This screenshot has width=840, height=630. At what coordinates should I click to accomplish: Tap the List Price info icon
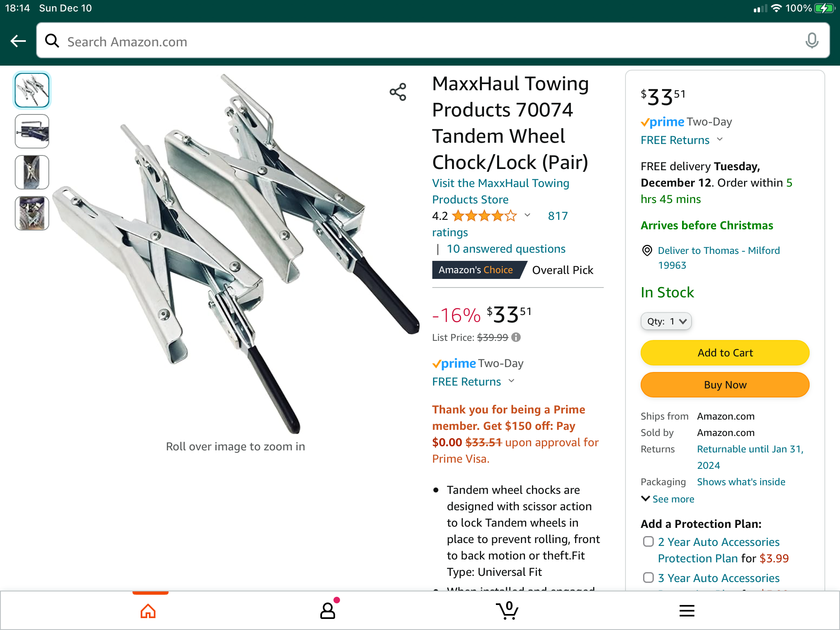[516, 337]
